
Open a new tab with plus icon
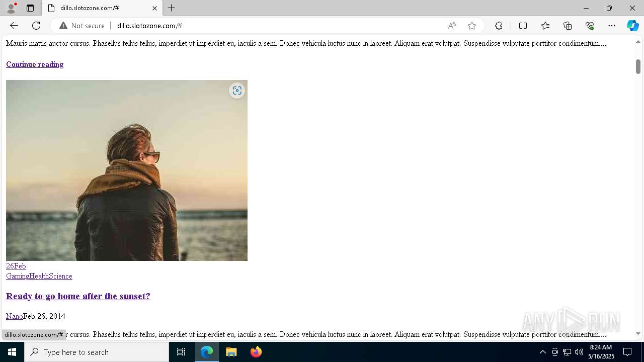172,8
